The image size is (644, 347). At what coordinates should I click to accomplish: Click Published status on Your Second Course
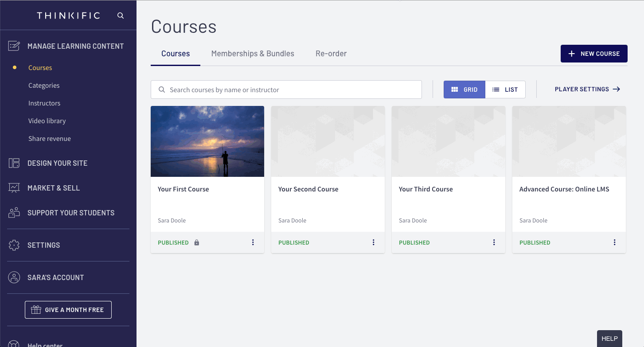294,242
